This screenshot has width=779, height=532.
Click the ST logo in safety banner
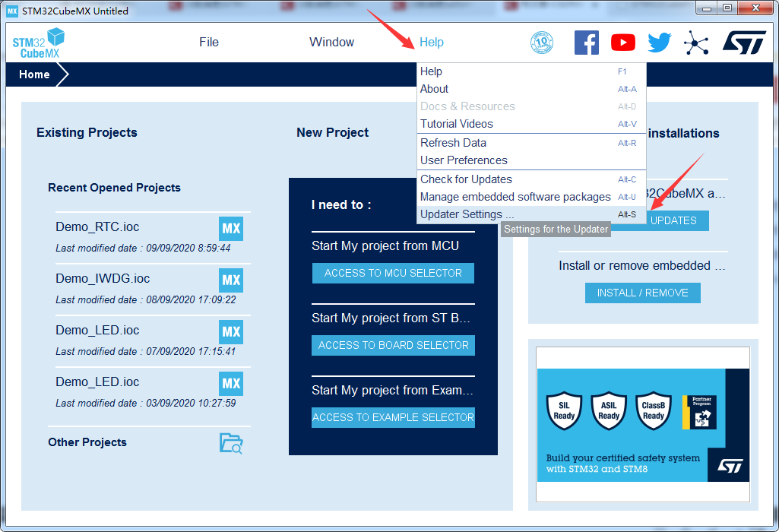coord(730,466)
